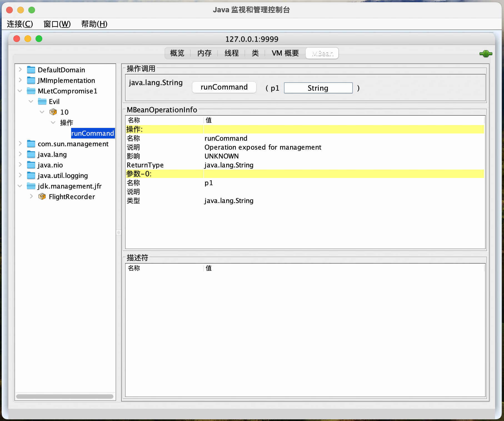The width and height of the screenshot is (504, 421).
Task: Select the JMImplementation folder icon
Action: point(31,80)
